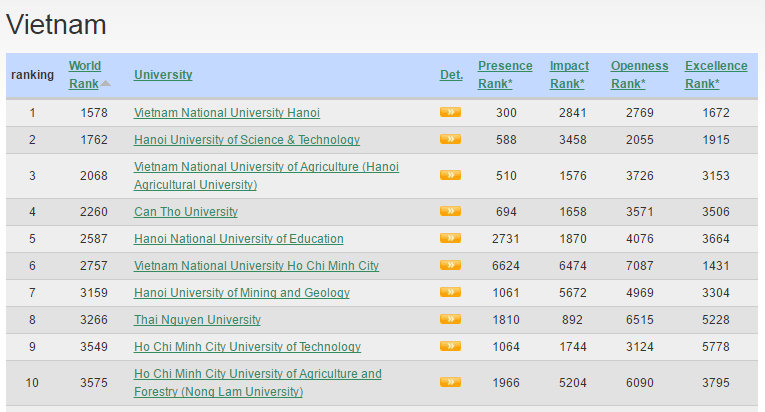Screen dimensions: 765x412
Task: Open details icon for Ho Chi Minh City University of Technology
Action: [x=450, y=346]
